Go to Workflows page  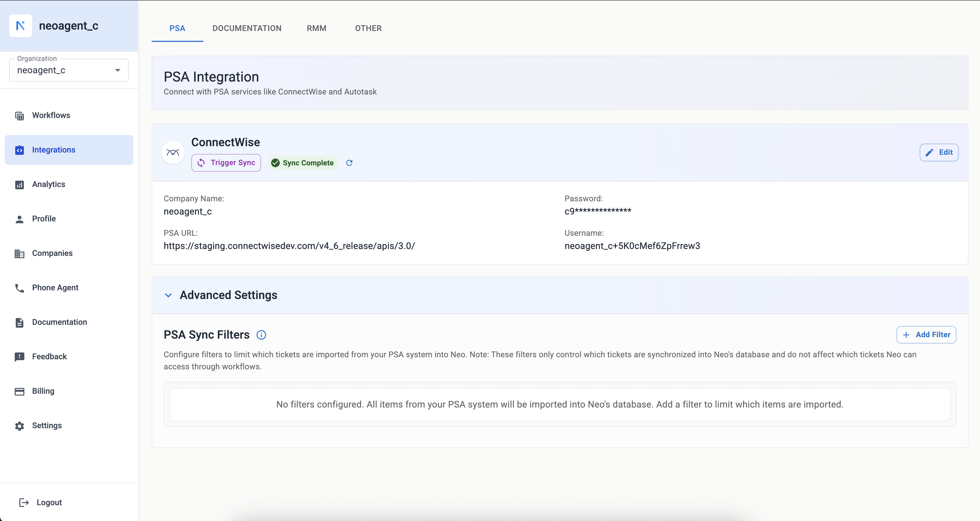click(x=69, y=115)
